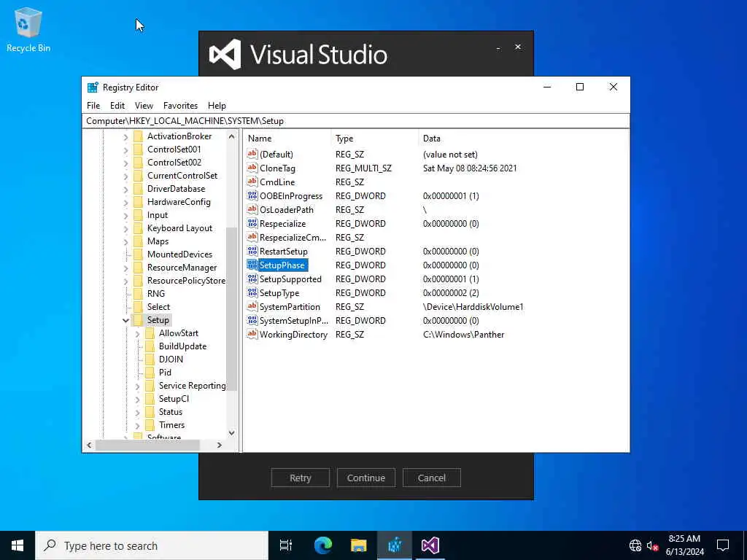Collapse the Setup key in tree

click(125, 321)
